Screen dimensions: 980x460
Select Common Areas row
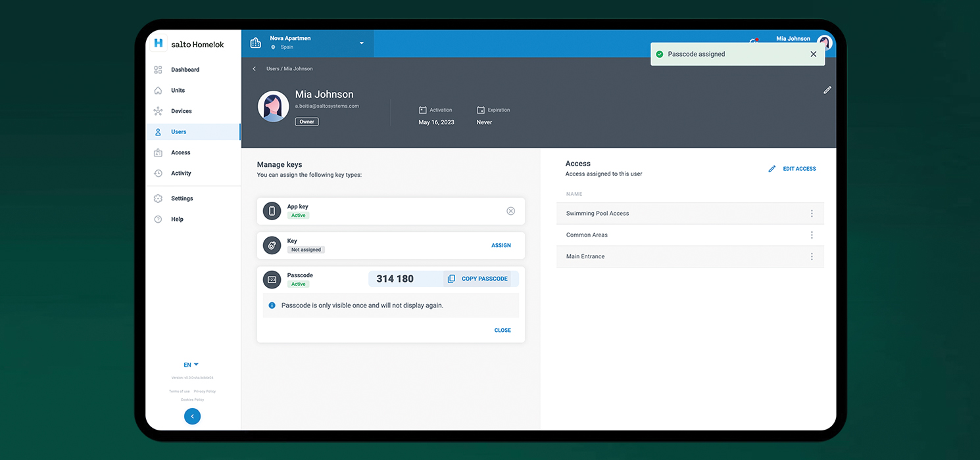(x=690, y=235)
